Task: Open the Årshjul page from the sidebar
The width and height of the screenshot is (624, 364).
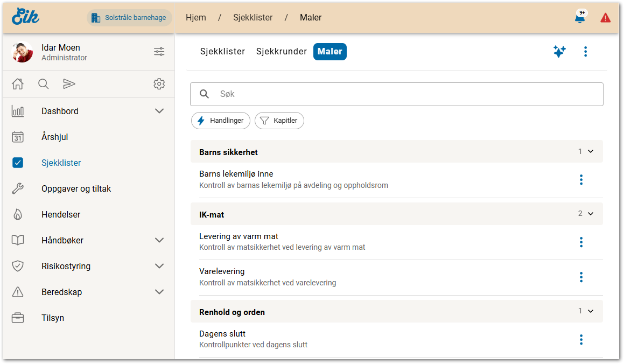Action: coord(54,137)
